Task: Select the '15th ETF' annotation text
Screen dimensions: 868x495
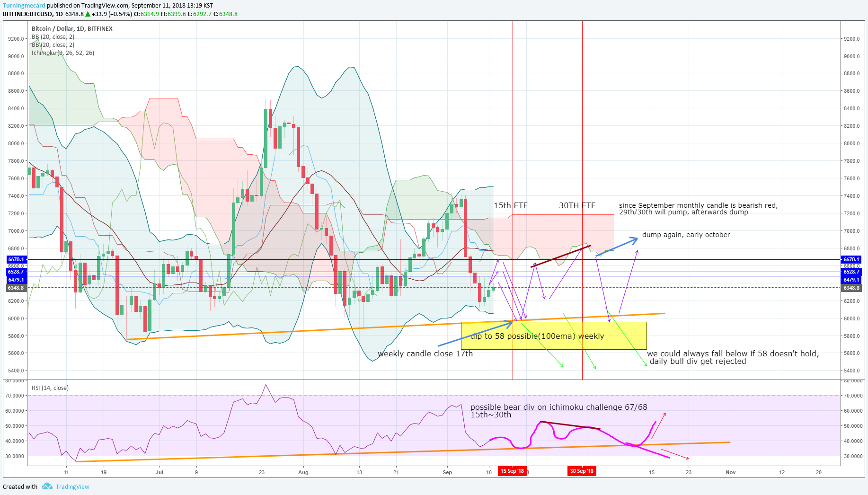Action: point(510,206)
